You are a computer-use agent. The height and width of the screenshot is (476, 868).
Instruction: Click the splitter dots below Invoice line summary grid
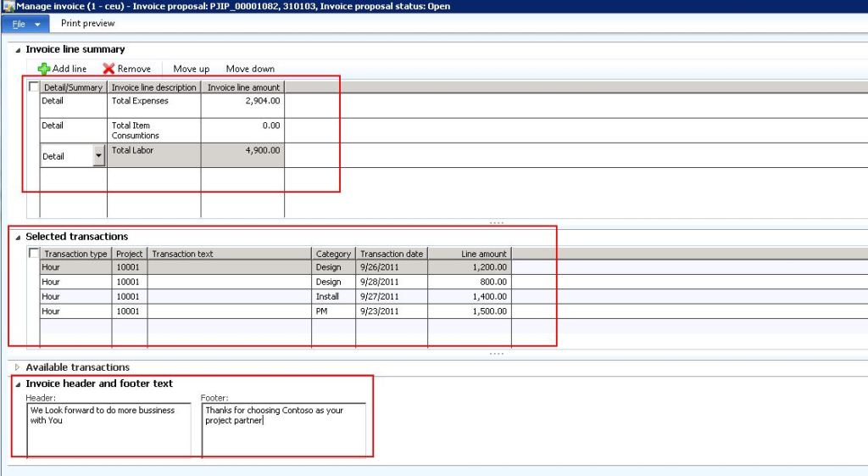point(497,223)
